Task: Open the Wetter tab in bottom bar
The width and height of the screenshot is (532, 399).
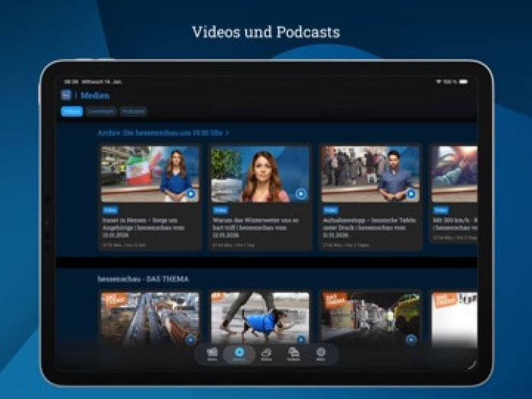Action: pos(266,354)
